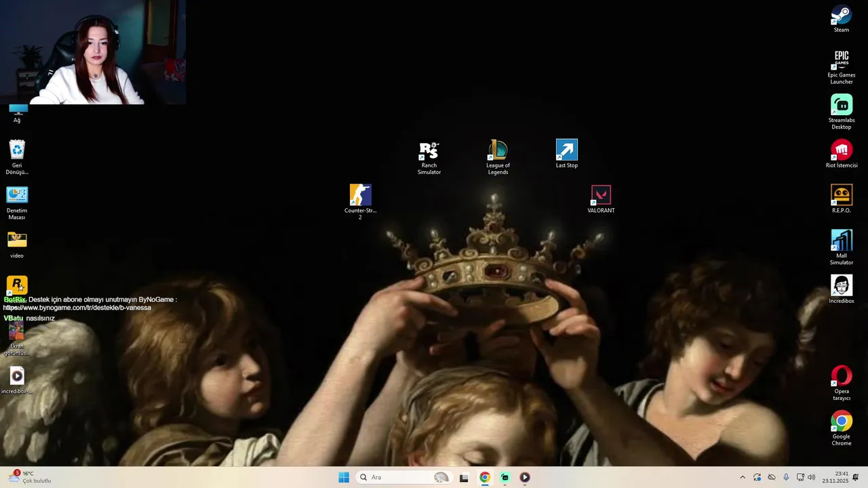Select the Geri Dönüşüm recycle bin icon
The height and width of the screenshot is (488, 868).
click(x=17, y=157)
